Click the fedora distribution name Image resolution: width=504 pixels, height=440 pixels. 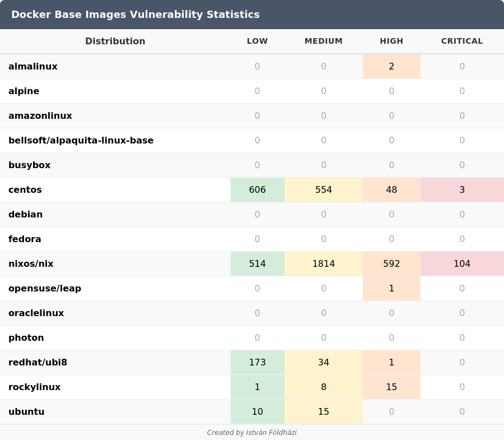pyautogui.click(x=25, y=239)
